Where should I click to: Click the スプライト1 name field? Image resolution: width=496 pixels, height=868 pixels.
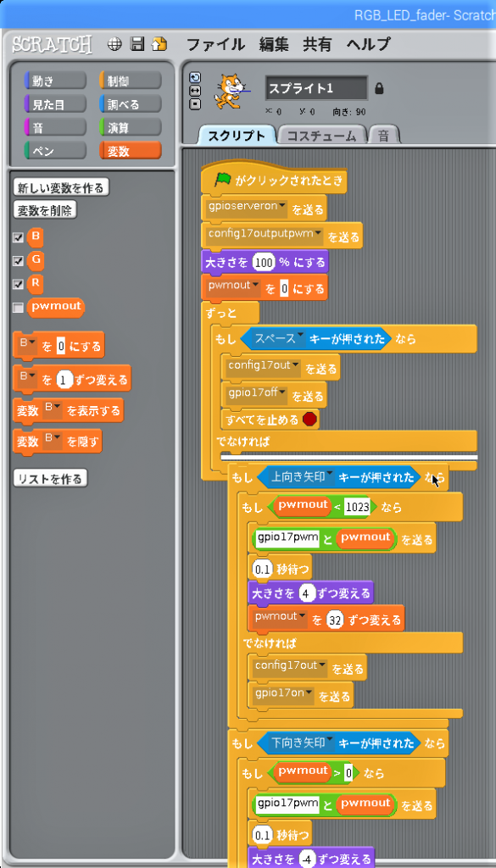click(x=316, y=88)
